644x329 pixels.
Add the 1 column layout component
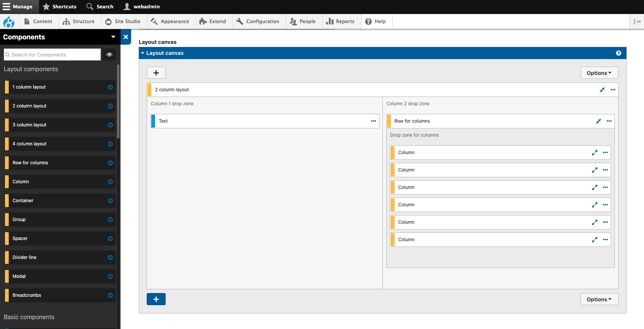pyautogui.click(x=110, y=87)
